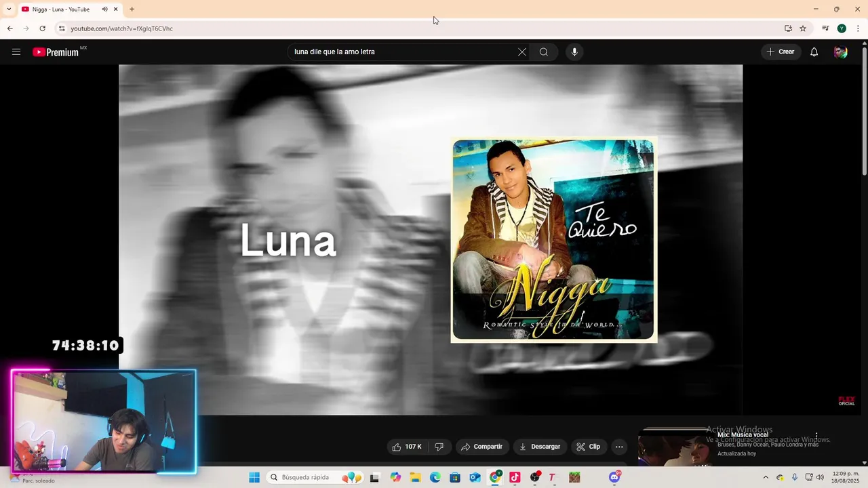
Task: Open clock and date 12:09 p. m.
Action: pyautogui.click(x=846, y=477)
